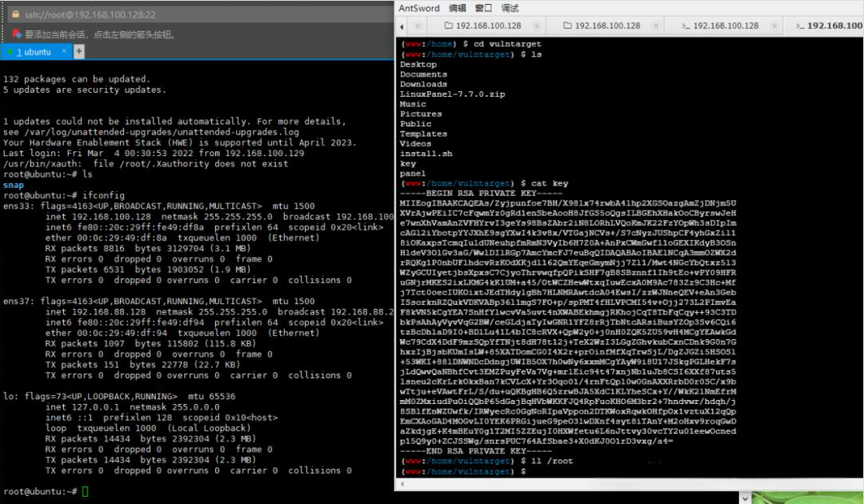Click 'Documents' in AntSword ls output
864x504 pixels.
pyautogui.click(x=423, y=74)
